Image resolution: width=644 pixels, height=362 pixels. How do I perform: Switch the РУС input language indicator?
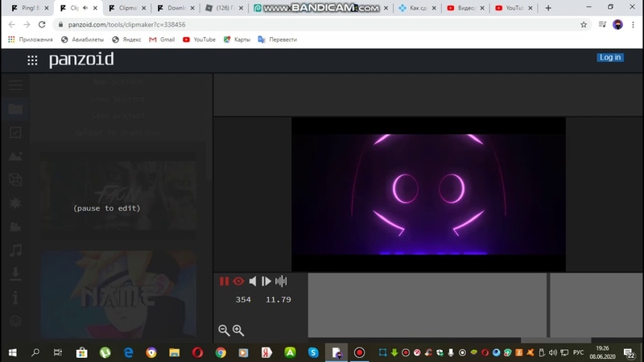pyautogui.click(x=578, y=352)
